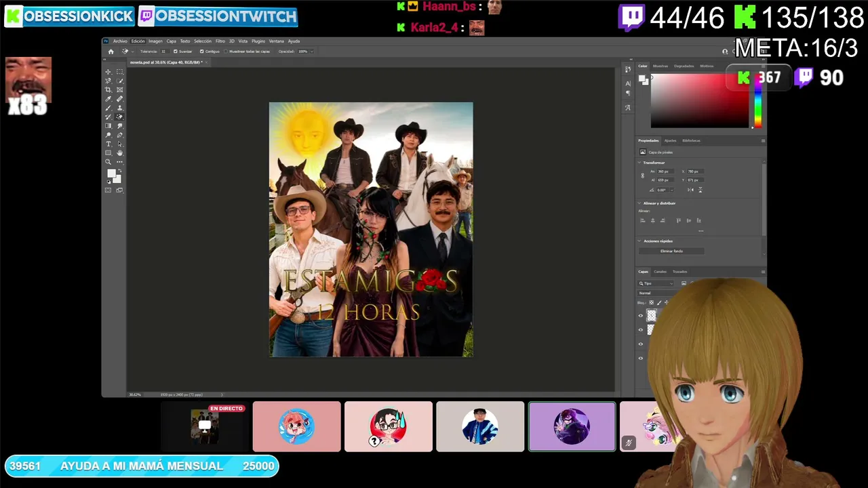Select the Dodge tool

point(108,135)
